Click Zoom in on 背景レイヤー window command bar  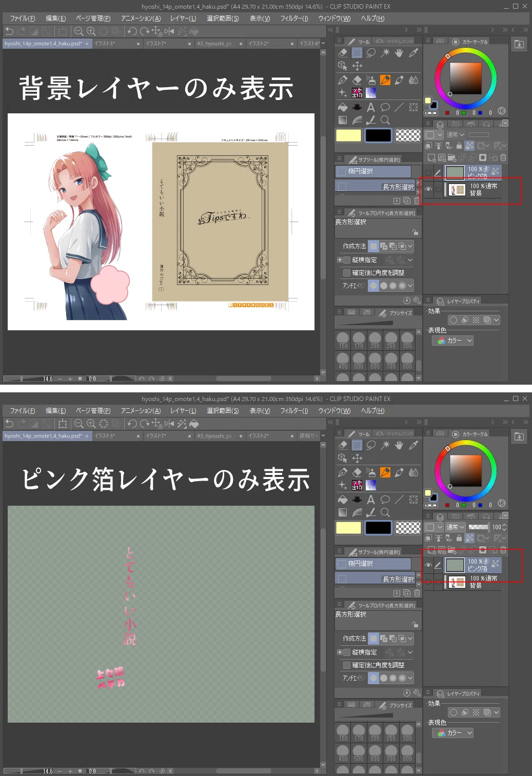tap(91, 31)
